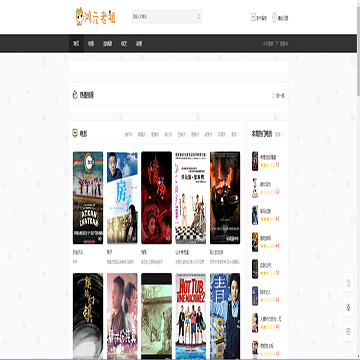Click the middle floating side button
Viewport: 360px width, 360px height.
348,307
